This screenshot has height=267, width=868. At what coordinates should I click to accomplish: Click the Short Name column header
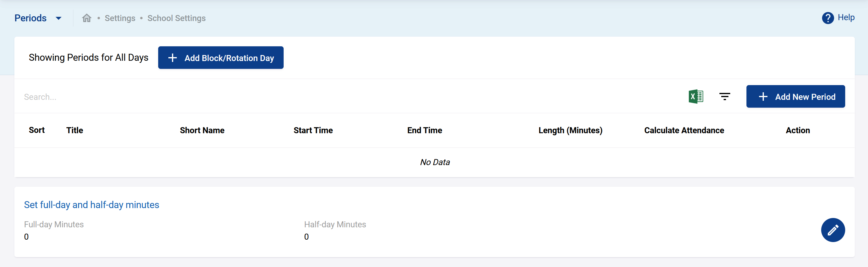click(x=202, y=130)
